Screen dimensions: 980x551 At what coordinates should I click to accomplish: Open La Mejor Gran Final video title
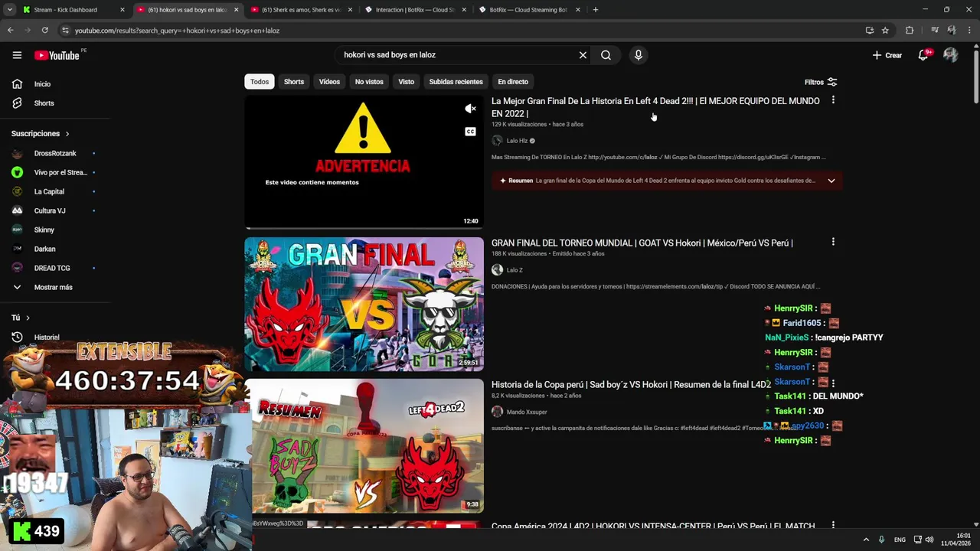point(655,107)
